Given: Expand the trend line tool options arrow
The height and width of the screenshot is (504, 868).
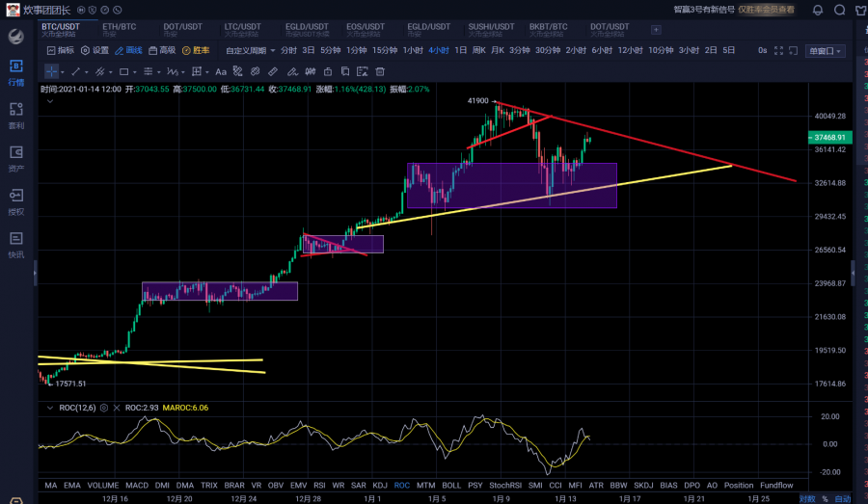Looking at the screenshot, I should (85, 71).
